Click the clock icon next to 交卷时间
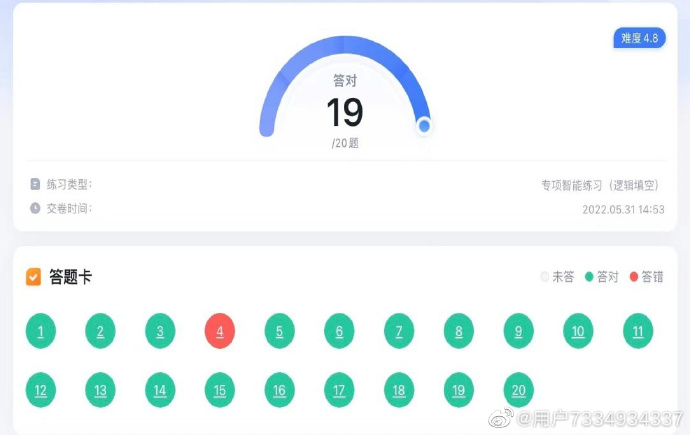 coord(35,208)
